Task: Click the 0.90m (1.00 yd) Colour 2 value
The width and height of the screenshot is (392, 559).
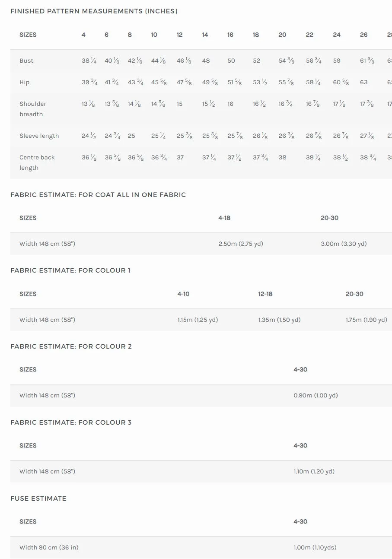Action: [x=316, y=395]
